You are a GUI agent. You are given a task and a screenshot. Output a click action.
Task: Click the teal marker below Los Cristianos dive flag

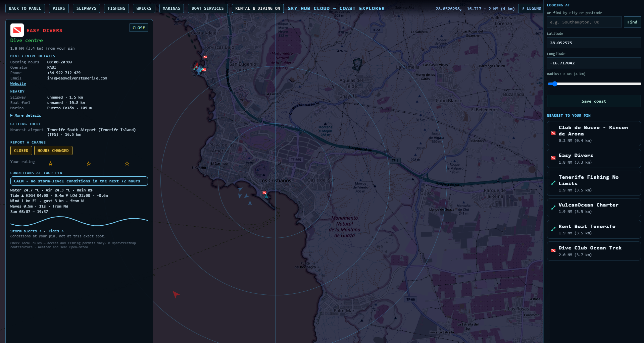click(266, 196)
